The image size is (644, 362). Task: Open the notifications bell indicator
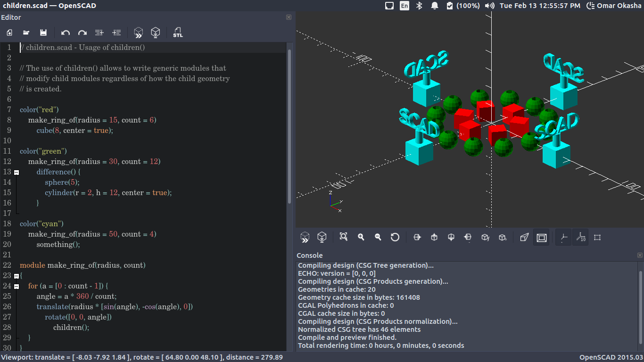(x=434, y=6)
